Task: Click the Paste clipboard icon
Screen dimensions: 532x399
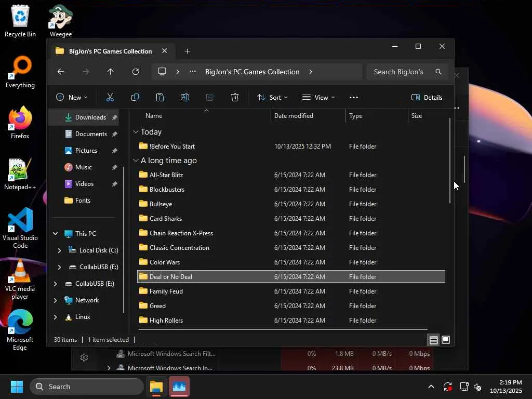Action: click(160, 97)
